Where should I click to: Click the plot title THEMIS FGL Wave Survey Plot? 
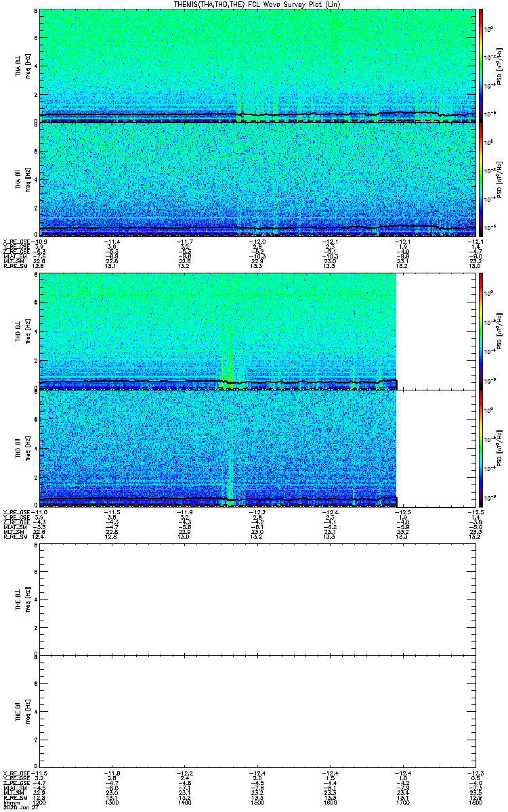click(259, 4)
